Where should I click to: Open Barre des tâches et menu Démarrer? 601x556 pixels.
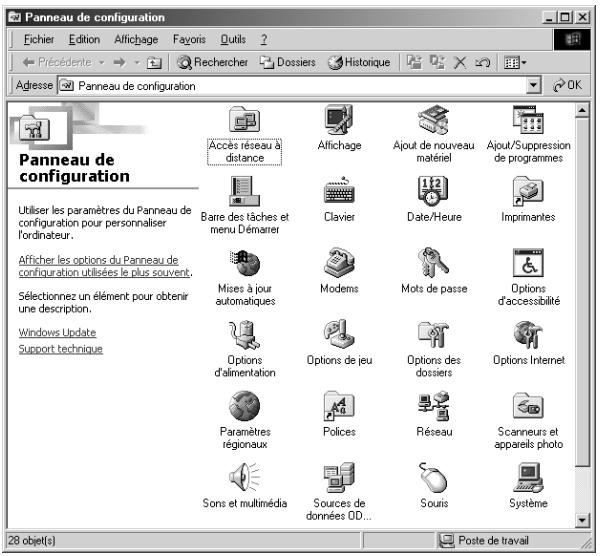click(x=245, y=191)
